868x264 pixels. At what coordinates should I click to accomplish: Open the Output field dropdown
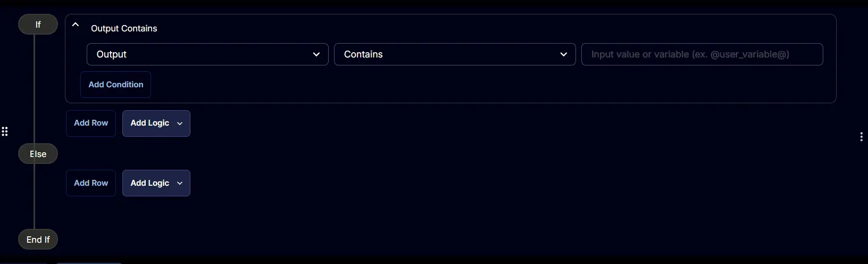click(207, 54)
